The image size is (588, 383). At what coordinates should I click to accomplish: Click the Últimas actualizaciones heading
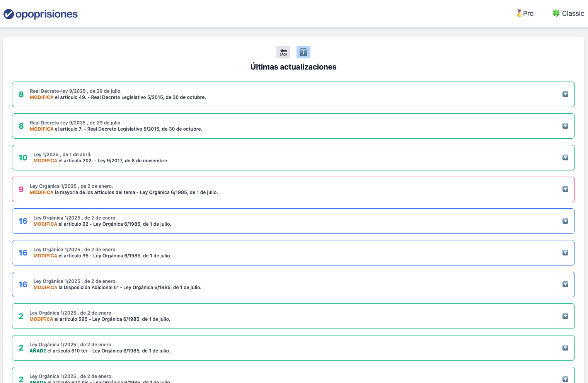[293, 67]
